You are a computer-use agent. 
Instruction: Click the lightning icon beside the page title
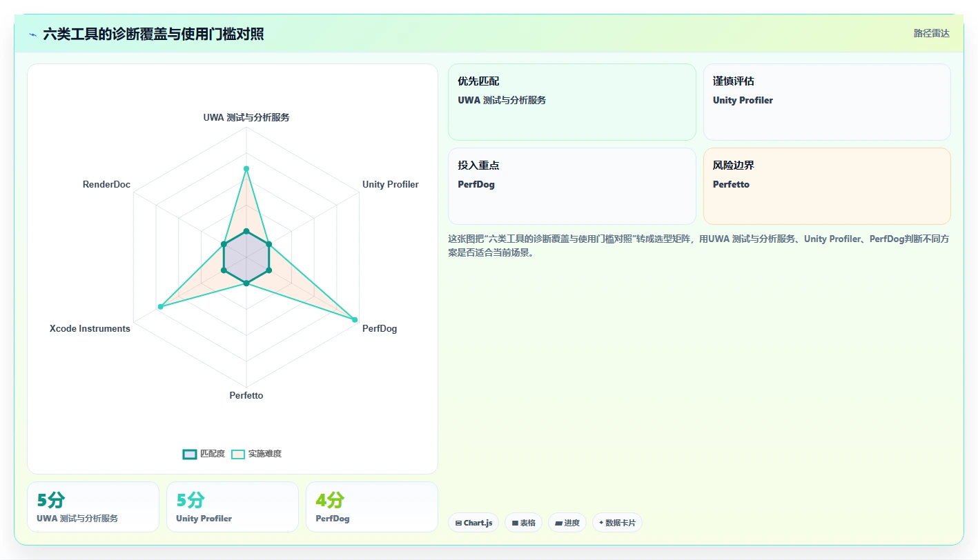click(x=33, y=34)
